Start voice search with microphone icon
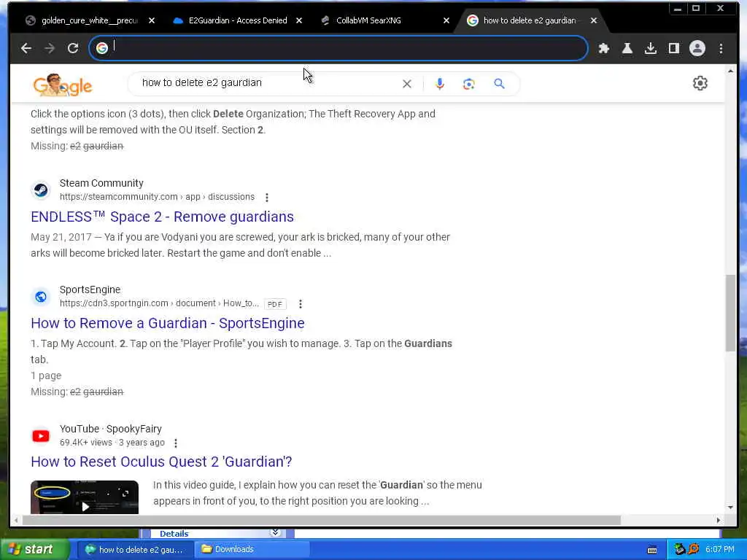Screen dimensions: 747x560 point(440,84)
